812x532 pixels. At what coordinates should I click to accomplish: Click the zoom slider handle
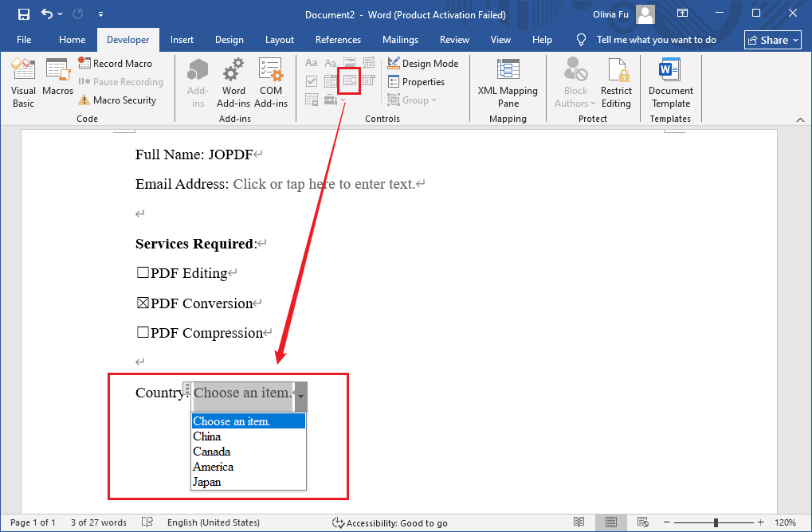pyautogui.click(x=716, y=522)
